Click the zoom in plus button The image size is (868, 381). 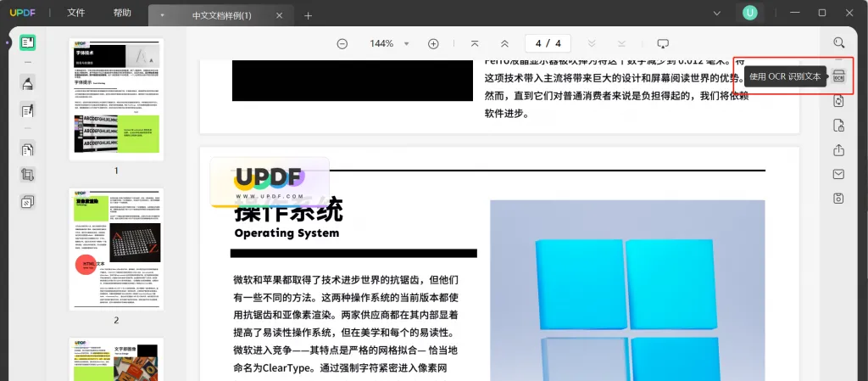click(x=433, y=44)
